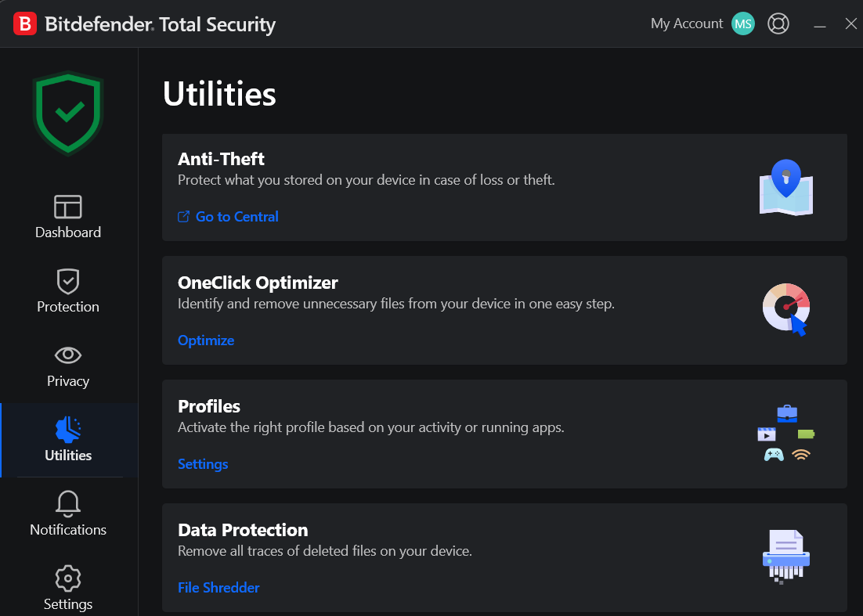Image resolution: width=863 pixels, height=616 pixels.
Task: Click the Bitdefender Total Security title text
Action: click(161, 24)
